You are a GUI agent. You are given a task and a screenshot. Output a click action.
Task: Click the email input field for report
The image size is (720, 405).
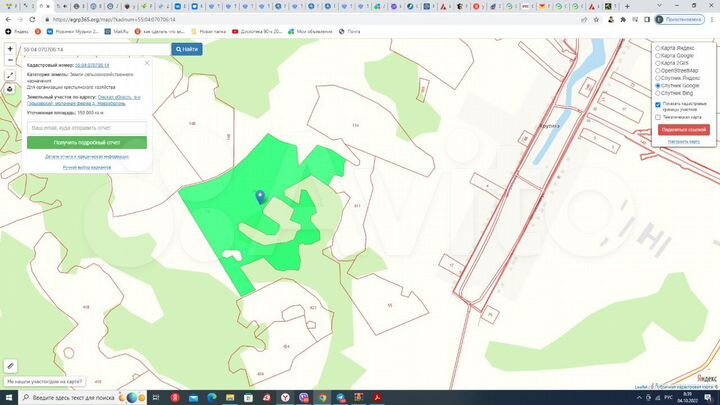click(87, 128)
